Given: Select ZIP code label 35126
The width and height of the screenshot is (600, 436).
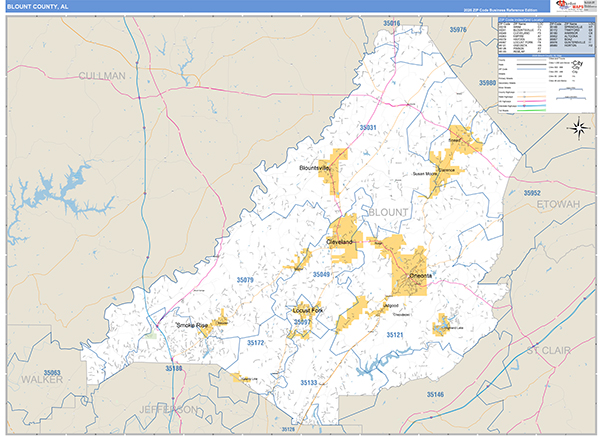Looking at the screenshot, I should tap(289, 429).
